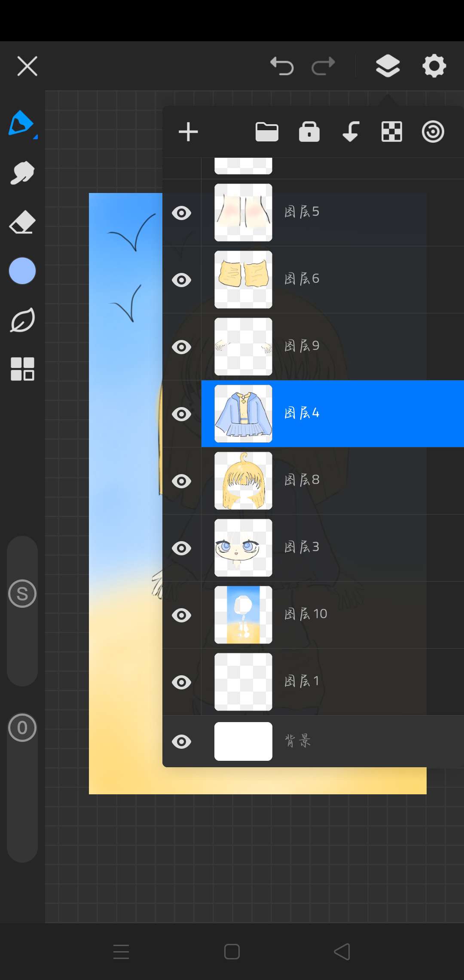
Task: Tap the redo arrow
Action: point(323,66)
